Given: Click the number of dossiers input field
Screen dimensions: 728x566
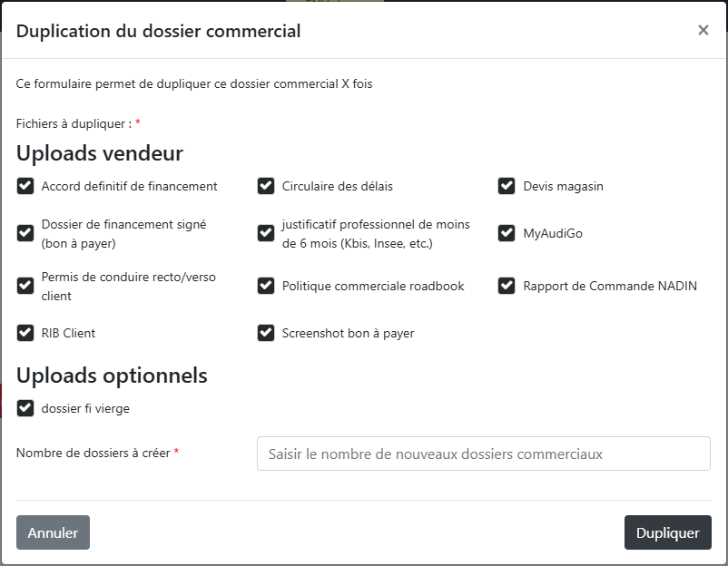Looking at the screenshot, I should click(x=483, y=454).
